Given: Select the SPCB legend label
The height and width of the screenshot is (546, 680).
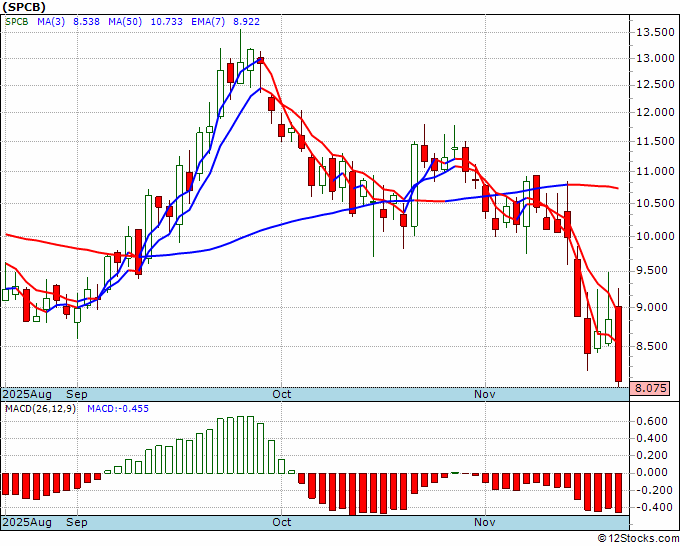Looking at the screenshot, I should (16, 22).
